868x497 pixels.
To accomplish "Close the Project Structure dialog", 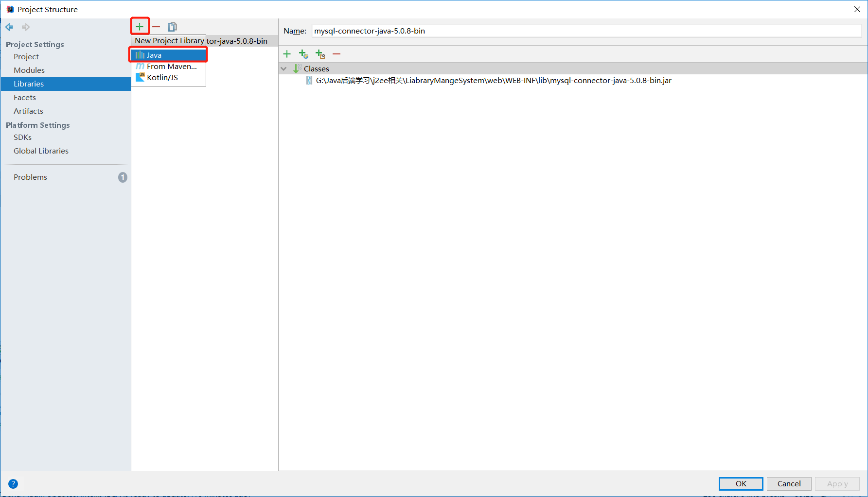I will click(x=857, y=9).
